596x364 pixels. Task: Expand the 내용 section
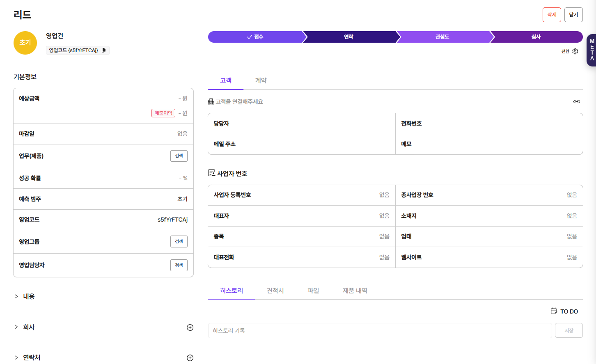pos(16,296)
